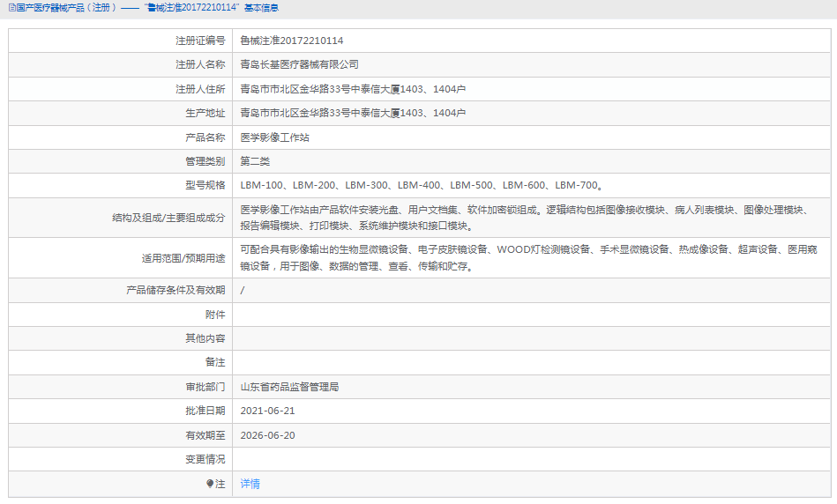Viewport: 837px width, 504px height.
Task: Open the 详情 link
Action: tap(250, 484)
